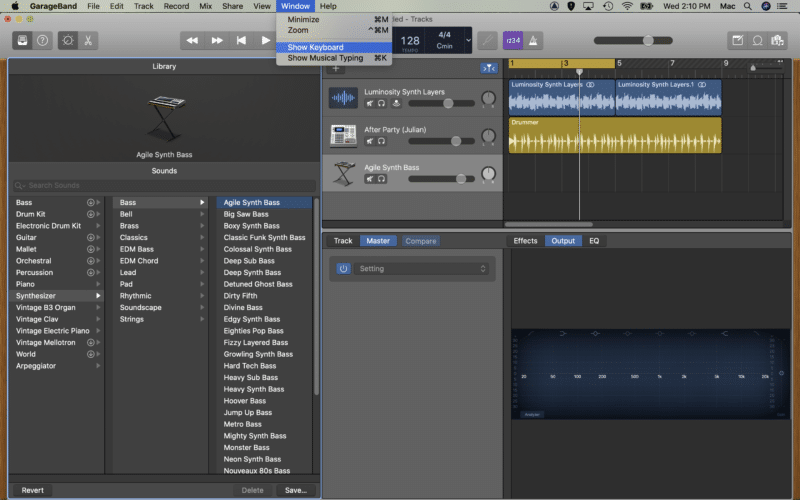The width and height of the screenshot is (800, 500).
Task: Open the time signature and key dropdown arrow
Action: point(468,40)
